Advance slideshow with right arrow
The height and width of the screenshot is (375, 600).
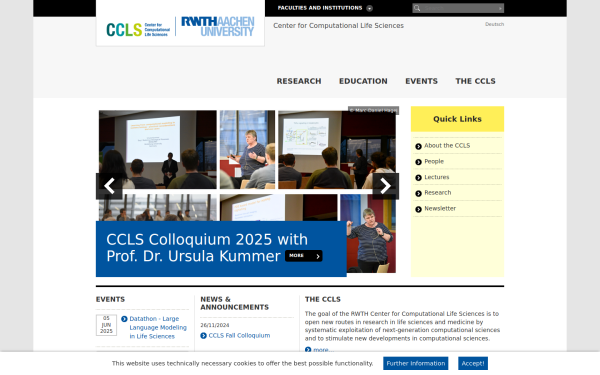pos(386,186)
